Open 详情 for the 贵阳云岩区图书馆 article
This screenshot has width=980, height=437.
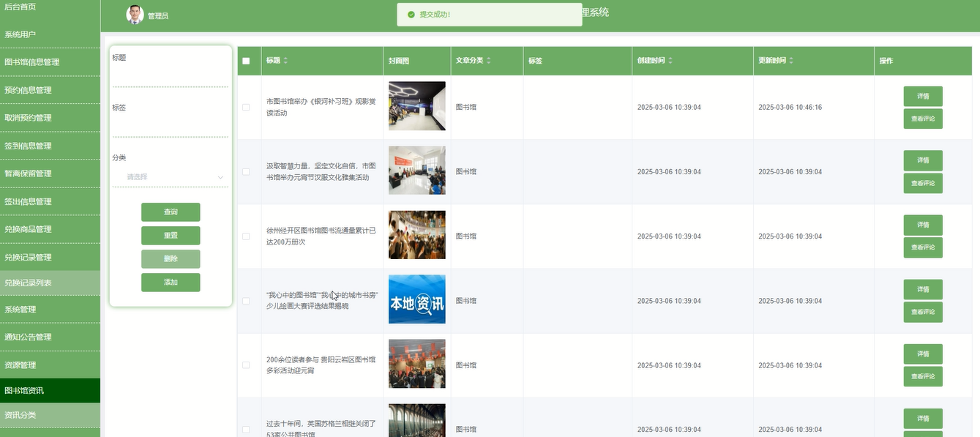click(923, 354)
